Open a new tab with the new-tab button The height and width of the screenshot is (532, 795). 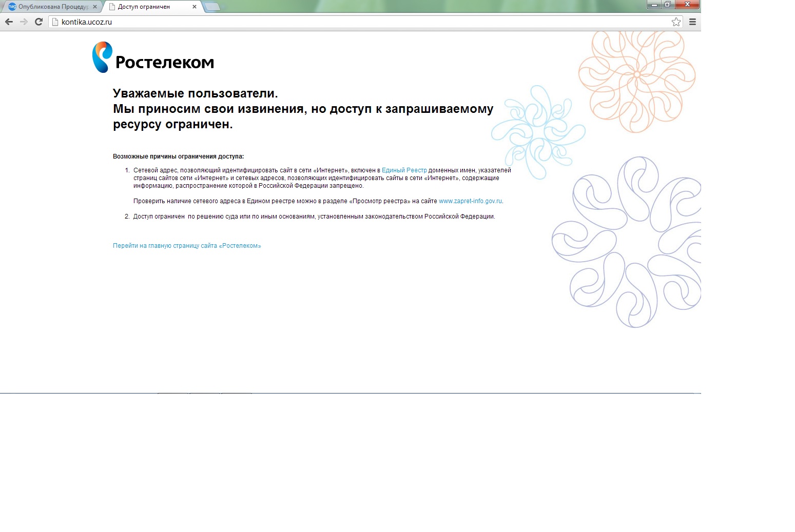(x=212, y=7)
